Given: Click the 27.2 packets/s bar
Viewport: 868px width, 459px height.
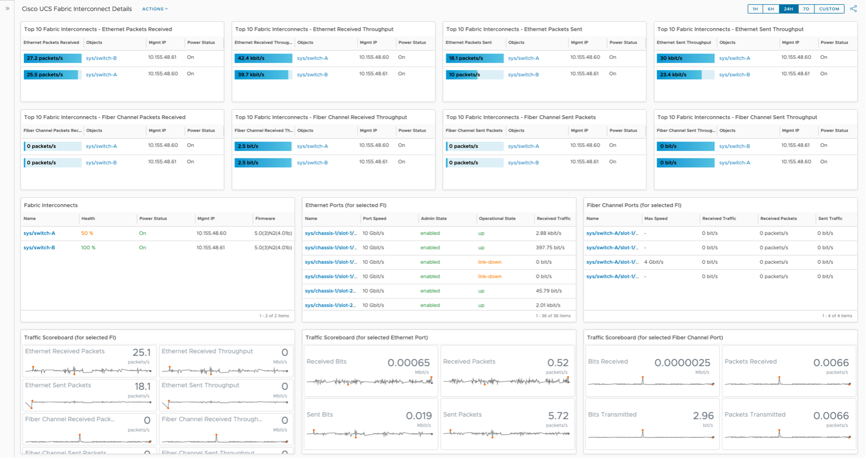Looking at the screenshot, I should pyautogui.click(x=52, y=58).
